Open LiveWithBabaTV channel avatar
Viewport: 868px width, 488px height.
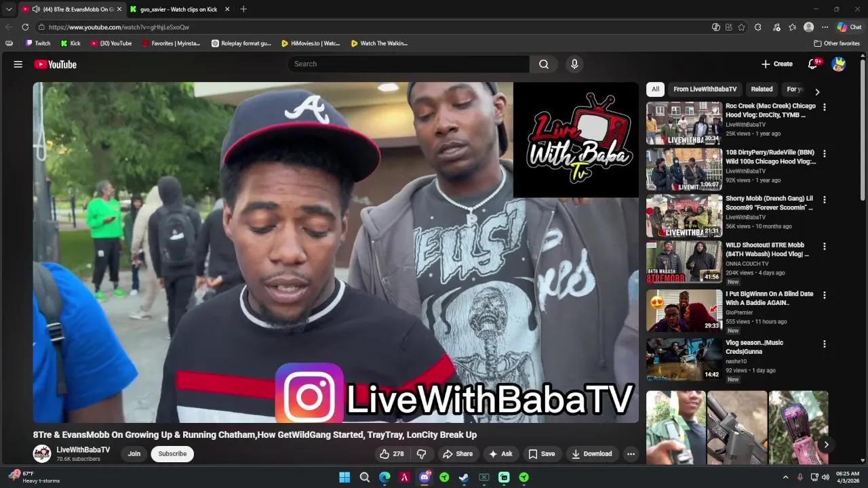click(42, 453)
